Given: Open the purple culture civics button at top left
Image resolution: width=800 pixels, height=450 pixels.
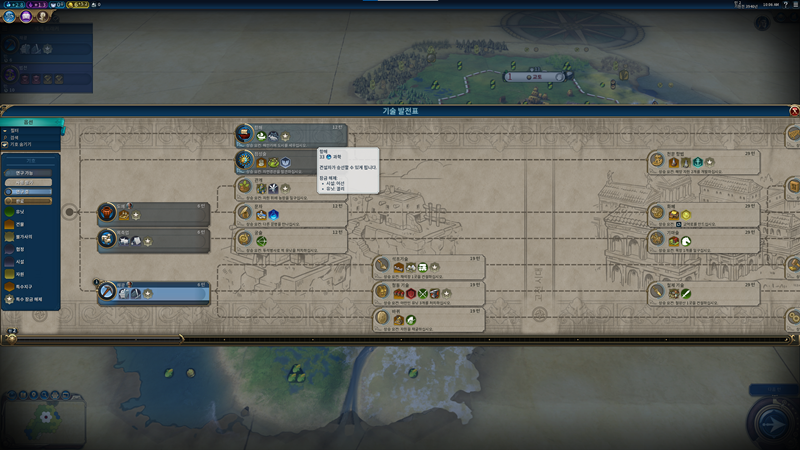Looking at the screenshot, I should (x=26, y=16).
